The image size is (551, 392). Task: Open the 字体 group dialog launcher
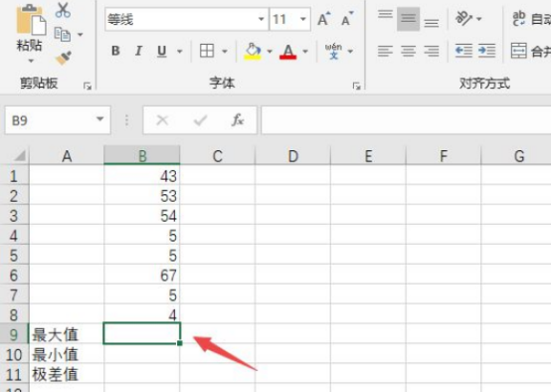point(357,86)
